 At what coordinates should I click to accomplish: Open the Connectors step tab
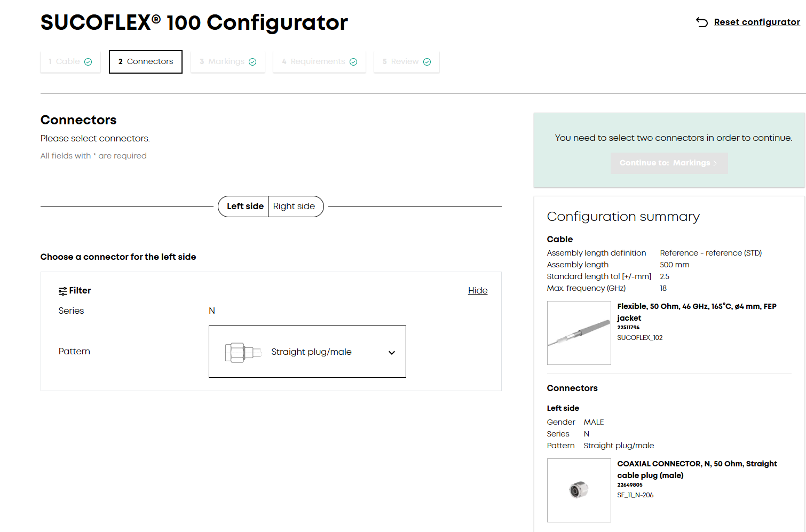[x=145, y=61]
